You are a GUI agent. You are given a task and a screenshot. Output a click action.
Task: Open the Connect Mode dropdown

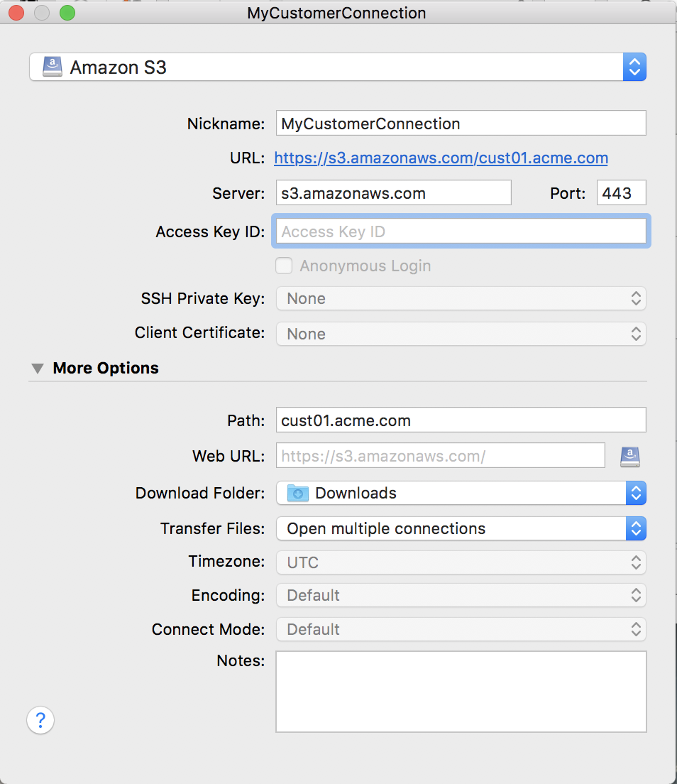(461, 629)
